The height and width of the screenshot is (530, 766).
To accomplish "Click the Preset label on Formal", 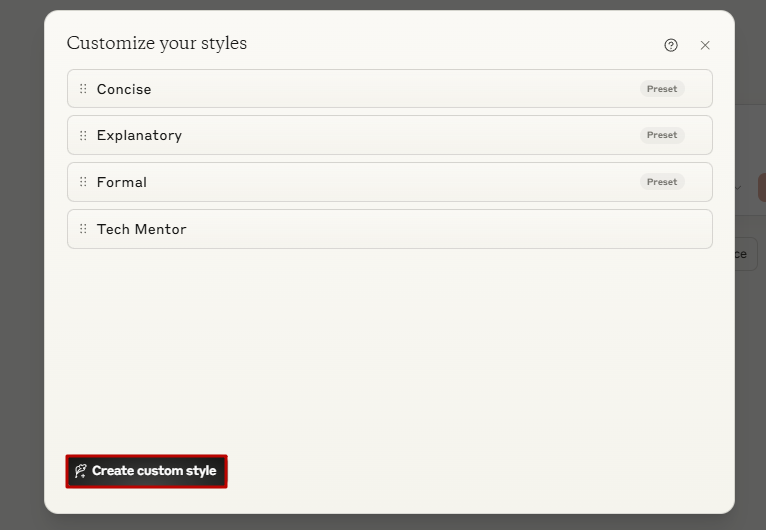I will tap(662, 182).
